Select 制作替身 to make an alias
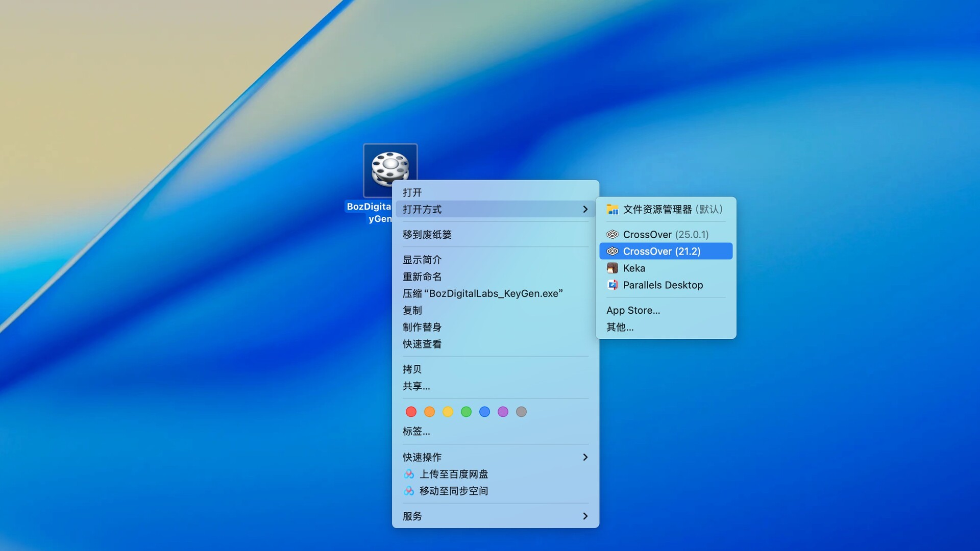980x551 pixels. pos(495,327)
